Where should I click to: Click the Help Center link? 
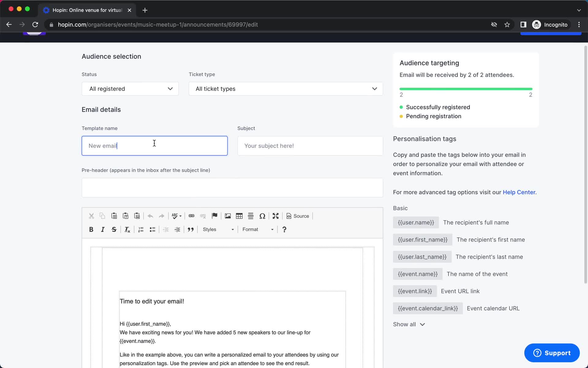(518, 192)
